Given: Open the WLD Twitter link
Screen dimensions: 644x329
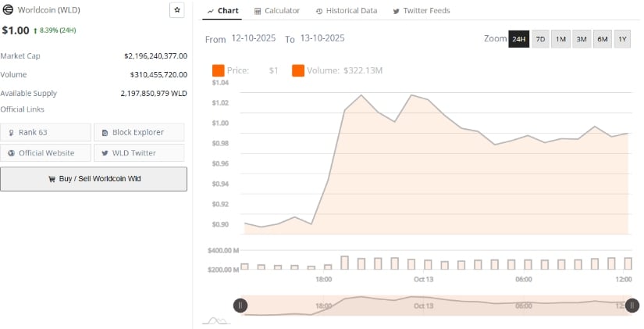Looking at the screenshot, I should pyautogui.click(x=139, y=153).
